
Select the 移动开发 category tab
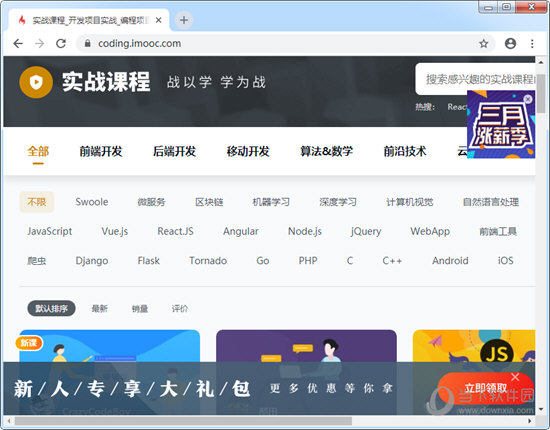pos(248,152)
